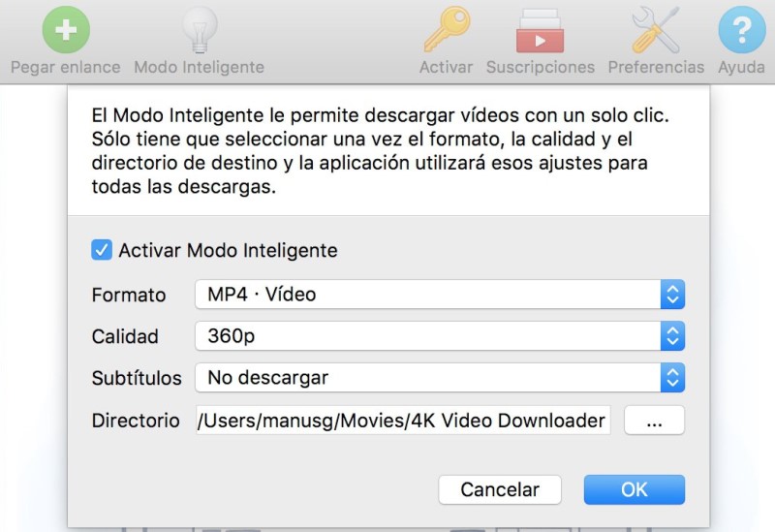The width and height of the screenshot is (775, 532).
Task: Open the Formato dropdown showing MP4 · Vídeo
Action: [440, 295]
